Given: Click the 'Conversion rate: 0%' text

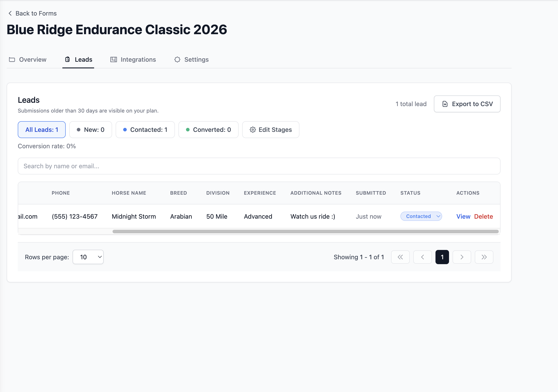Looking at the screenshot, I should coord(47,146).
